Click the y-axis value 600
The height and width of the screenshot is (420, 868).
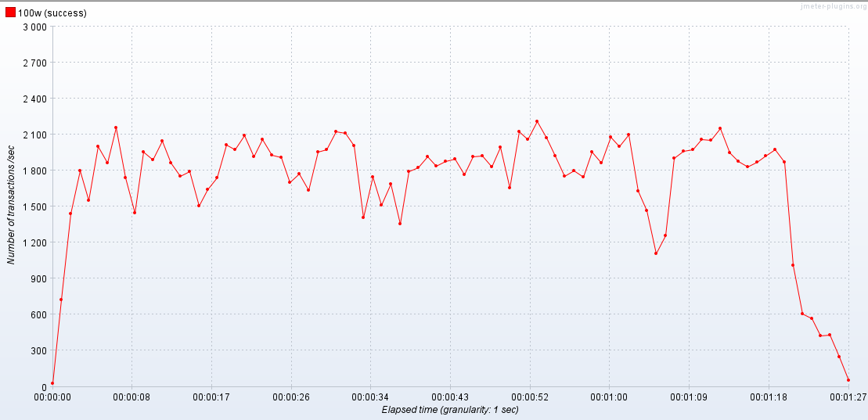tap(40, 314)
